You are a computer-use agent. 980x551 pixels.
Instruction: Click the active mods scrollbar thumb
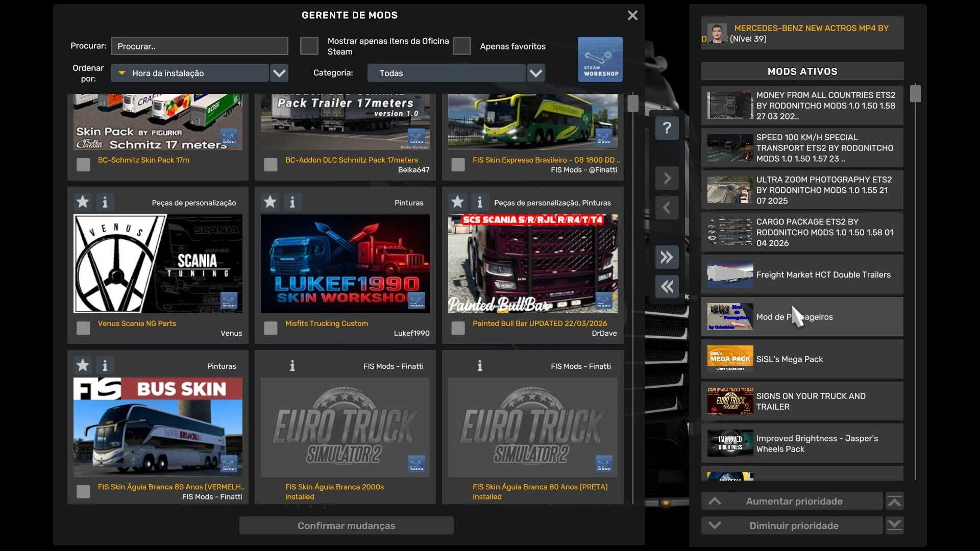click(x=915, y=93)
